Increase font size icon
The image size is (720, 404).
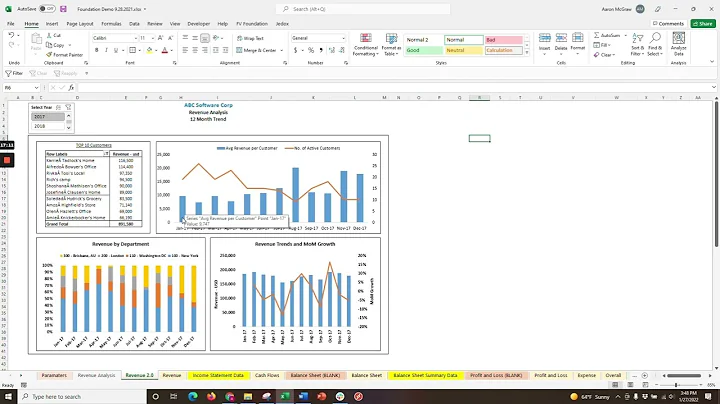[160, 38]
